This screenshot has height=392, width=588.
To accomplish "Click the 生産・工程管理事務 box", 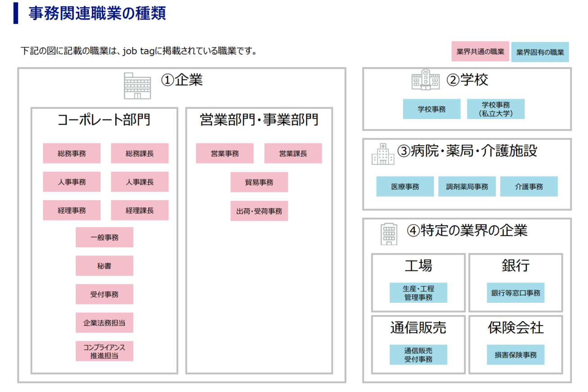I will (418, 293).
